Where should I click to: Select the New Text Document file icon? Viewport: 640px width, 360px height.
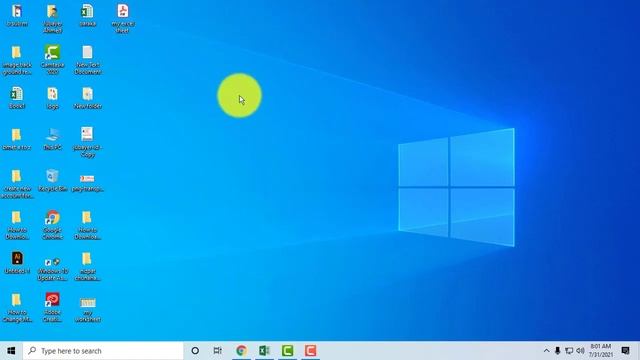tap(87, 59)
